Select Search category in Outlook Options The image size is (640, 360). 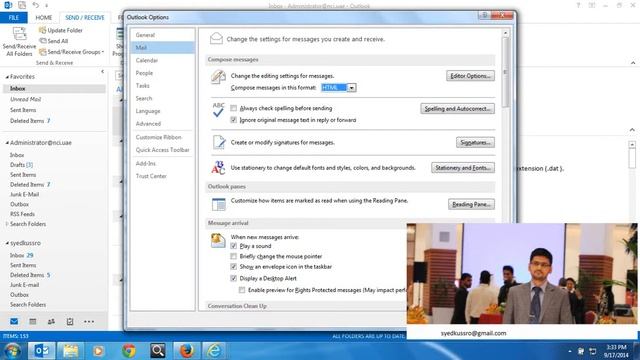(162, 98)
